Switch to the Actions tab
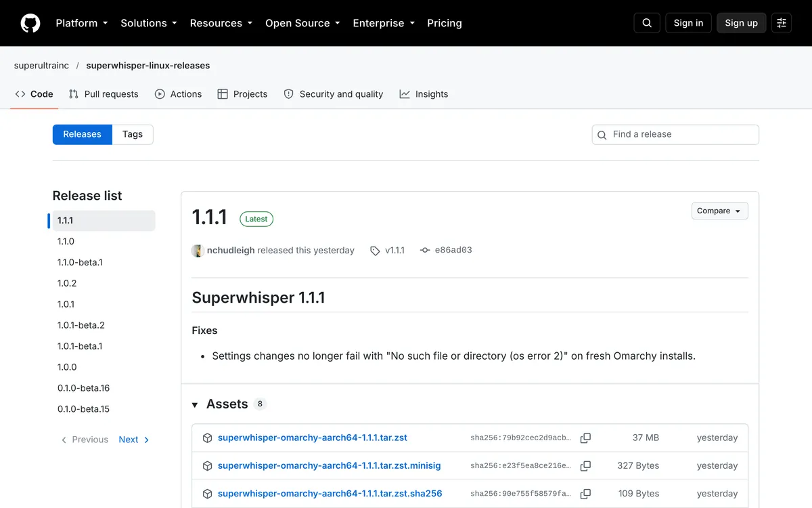This screenshot has height=508, width=812. pyautogui.click(x=179, y=94)
